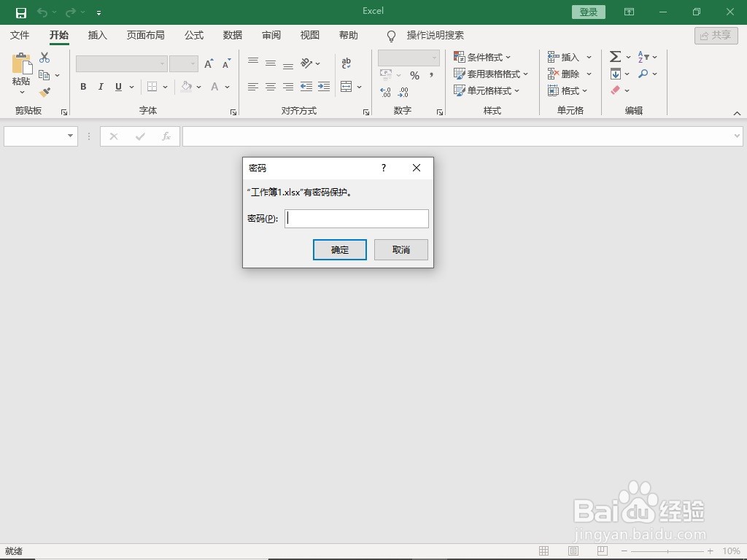Toggle Wrap Text icon
This screenshot has width=747, height=560.
click(347, 63)
